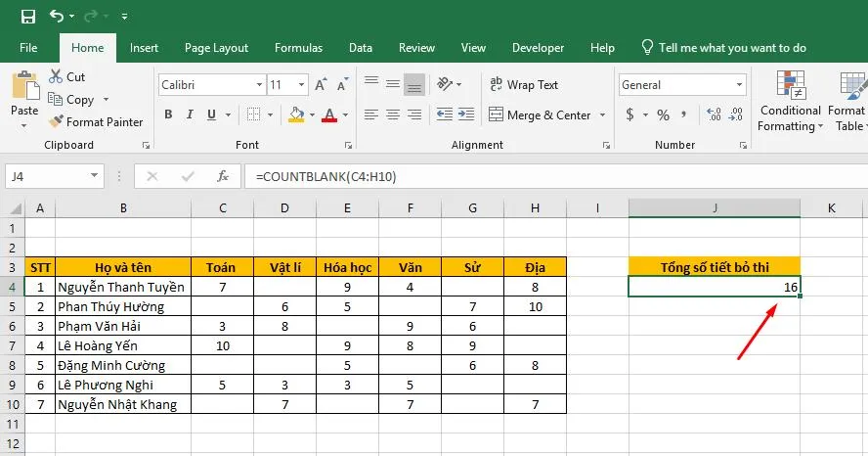Click the Paste clipboard icon
This screenshot has width=868, height=456.
[x=24, y=87]
